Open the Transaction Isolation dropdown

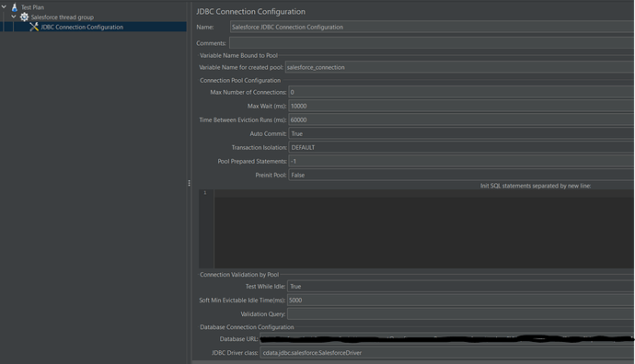[462, 147]
